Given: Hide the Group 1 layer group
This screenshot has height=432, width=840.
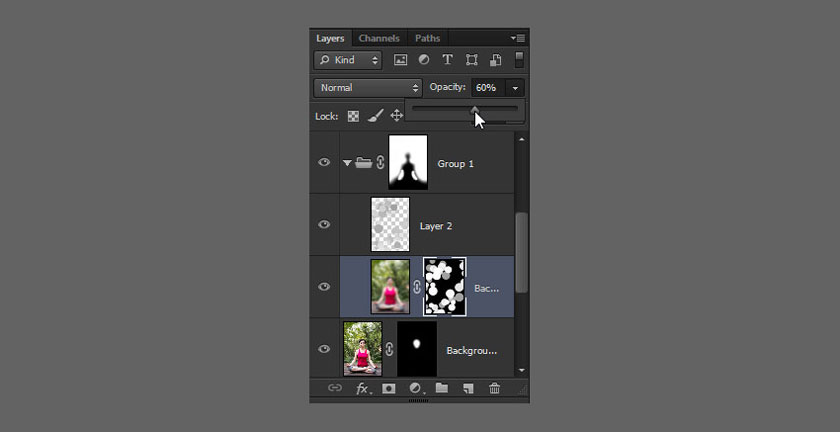Looking at the screenshot, I should tap(324, 162).
